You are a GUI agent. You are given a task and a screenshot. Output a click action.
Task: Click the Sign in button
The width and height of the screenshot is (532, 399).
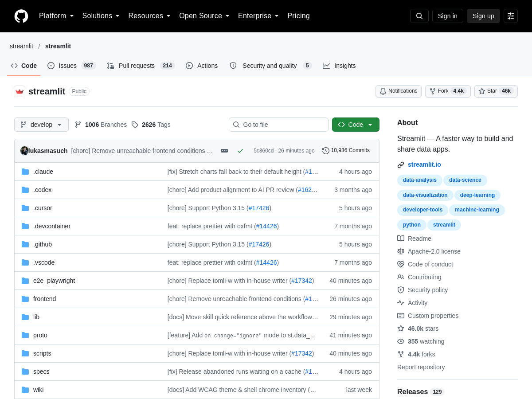(x=448, y=16)
